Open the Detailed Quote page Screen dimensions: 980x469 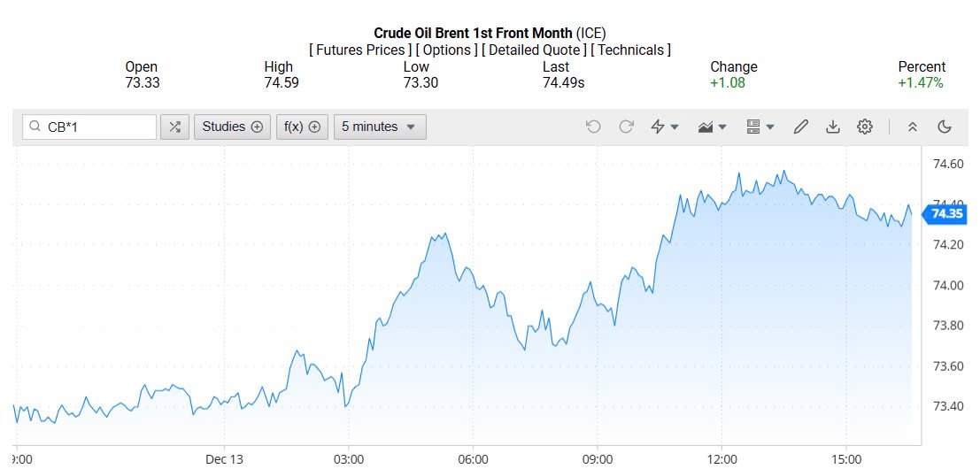[x=535, y=50]
